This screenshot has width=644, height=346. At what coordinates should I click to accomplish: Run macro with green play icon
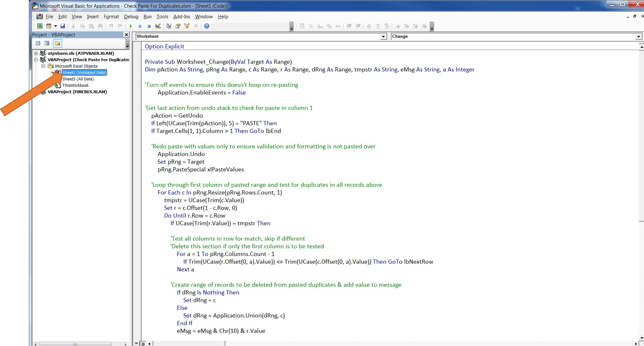coord(131,26)
